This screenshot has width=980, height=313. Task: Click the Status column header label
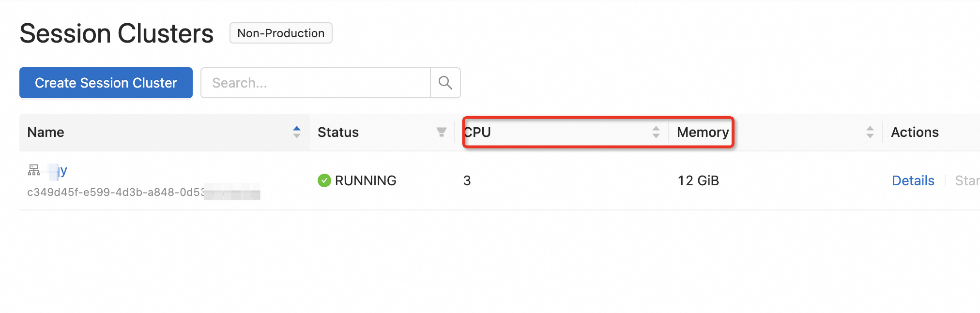[x=338, y=132]
